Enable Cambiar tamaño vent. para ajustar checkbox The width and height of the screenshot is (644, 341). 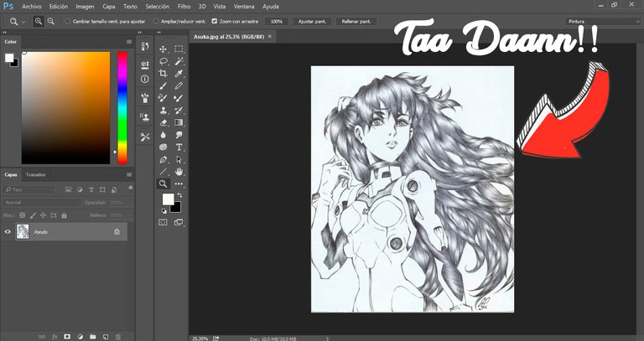coord(68,21)
